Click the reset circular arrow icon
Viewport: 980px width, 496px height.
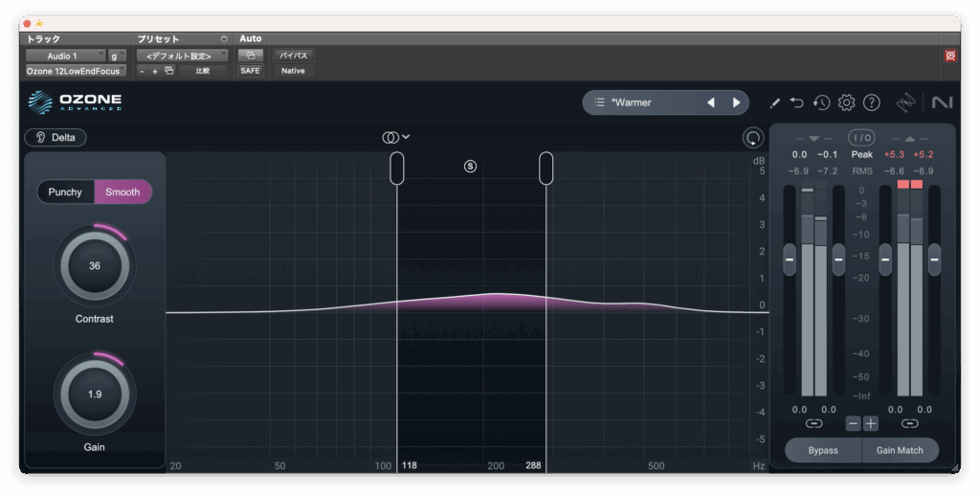pyautogui.click(x=753, y=138)
